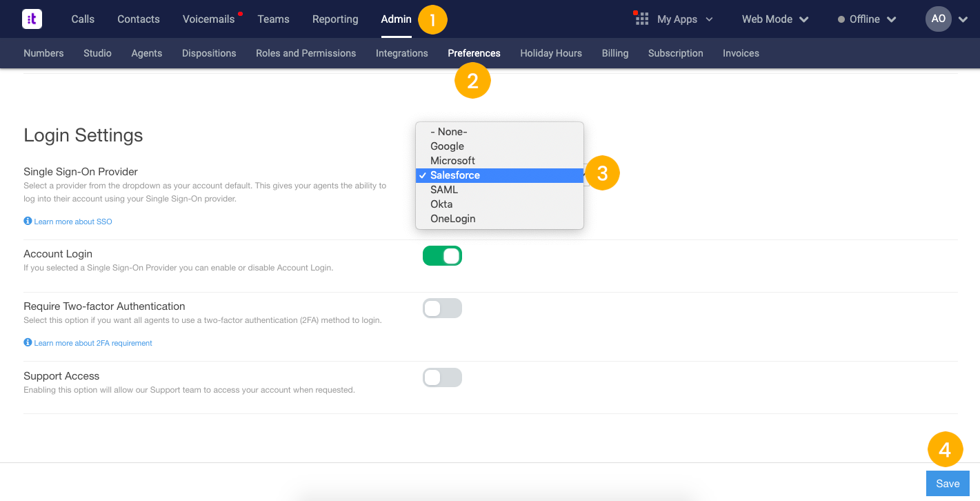Click info icon beside Learn more about 2FA
The image size is (980, 501).
(x=28, y=343)
